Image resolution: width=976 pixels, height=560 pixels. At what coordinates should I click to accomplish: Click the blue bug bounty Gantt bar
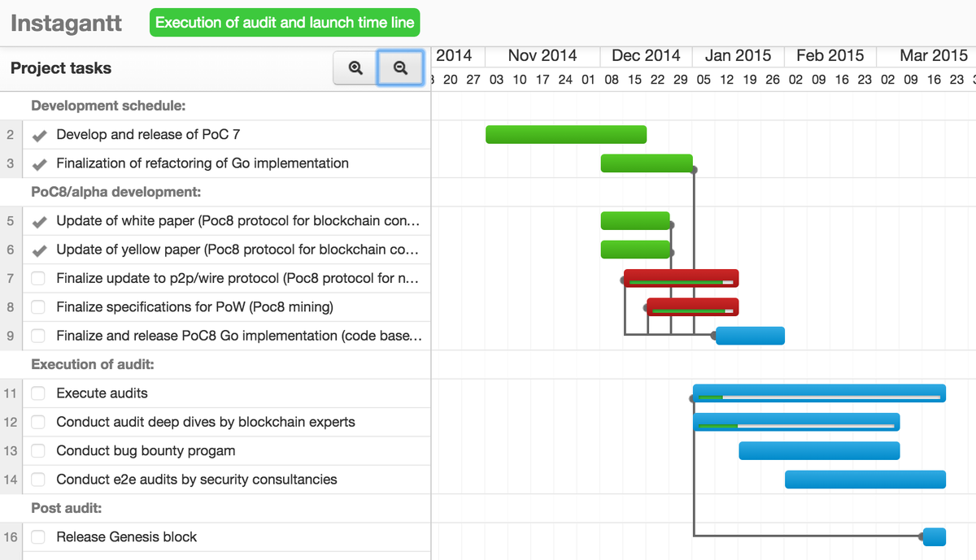tap(820, 451)
